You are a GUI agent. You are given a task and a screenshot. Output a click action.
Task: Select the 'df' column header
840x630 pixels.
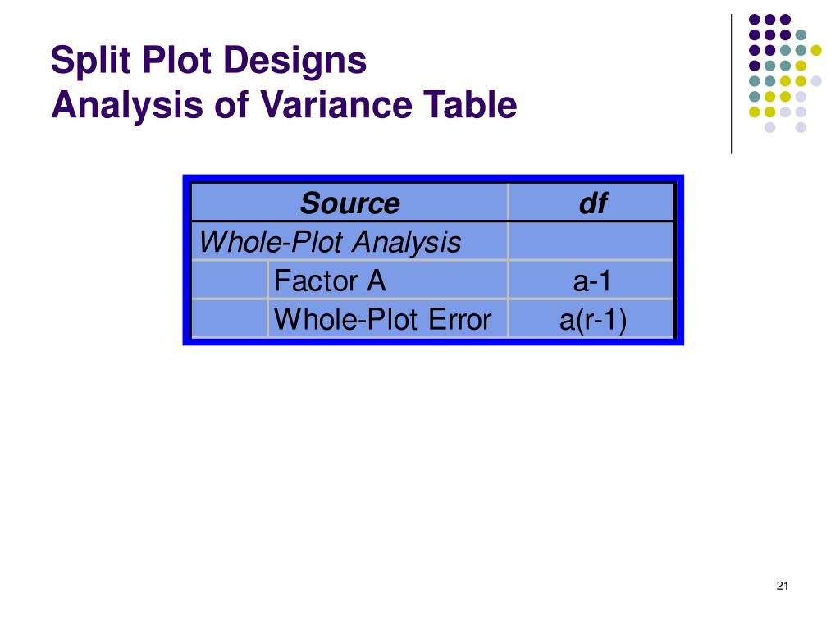pyautogui.click(x=591, y=203)
